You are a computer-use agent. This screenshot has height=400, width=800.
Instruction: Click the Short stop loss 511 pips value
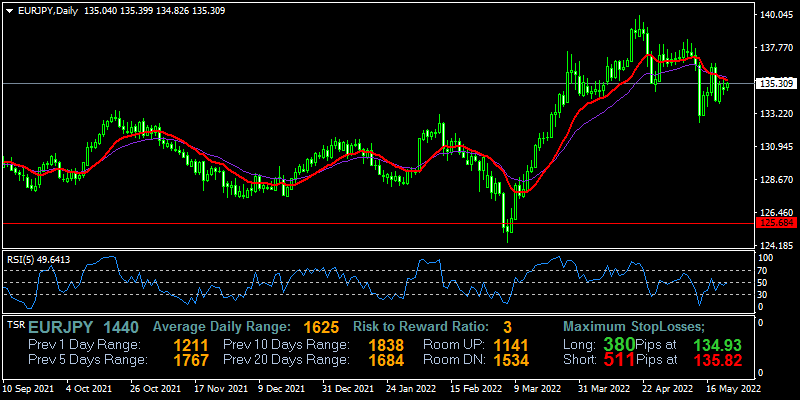click(x=619, y=360)
